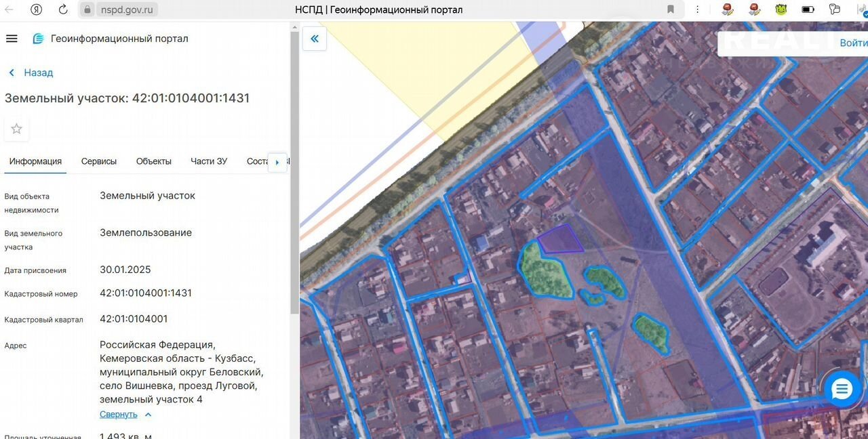Click the highlighted purple land plot on map
The image size is (868, 439).
[559, 241]
